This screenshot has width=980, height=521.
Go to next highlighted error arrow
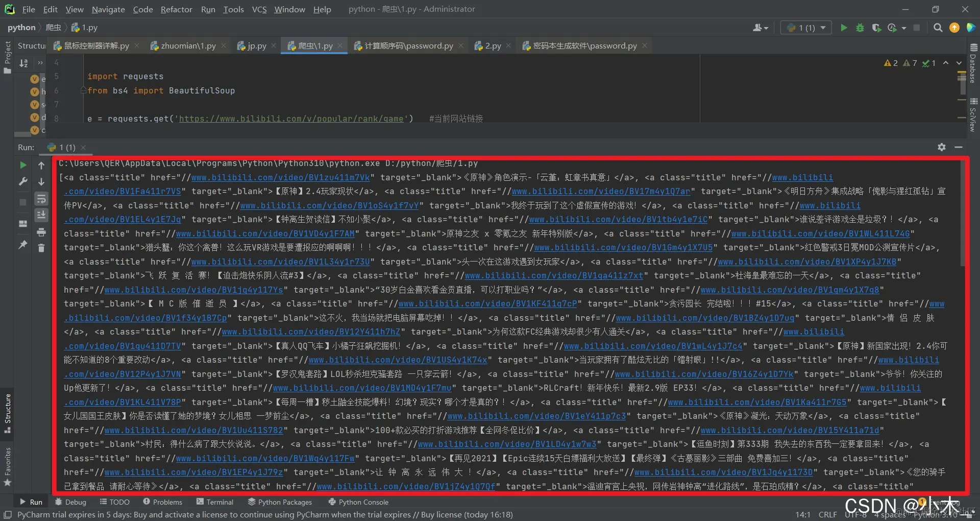tap(959, 63)
